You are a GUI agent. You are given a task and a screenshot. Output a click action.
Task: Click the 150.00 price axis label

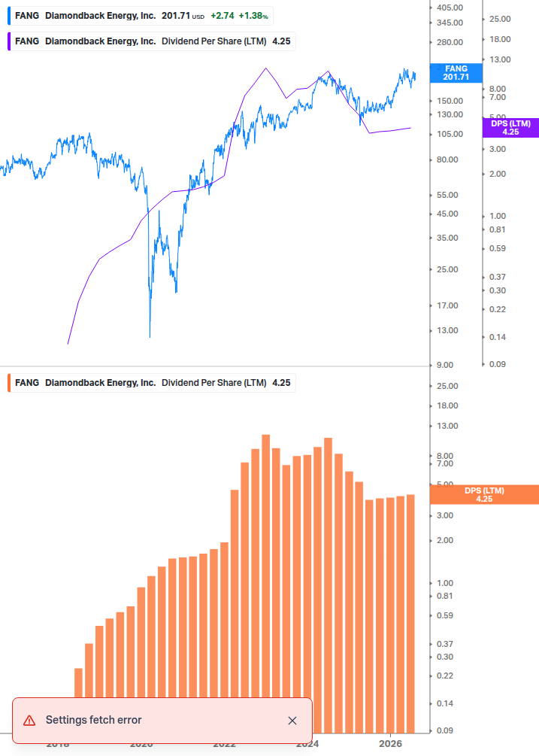(450, 101)
